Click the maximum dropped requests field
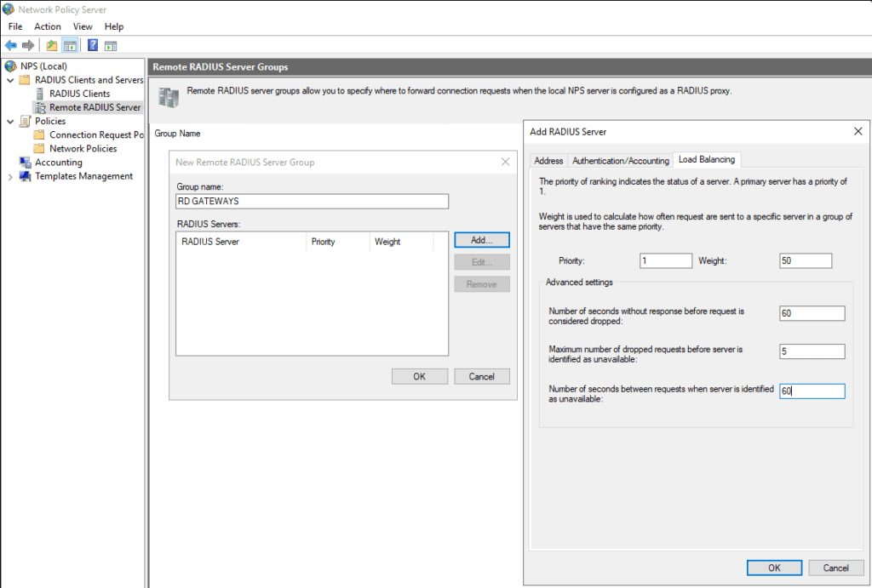The width and height of the screenshot is (872, 588). point(812,351)
